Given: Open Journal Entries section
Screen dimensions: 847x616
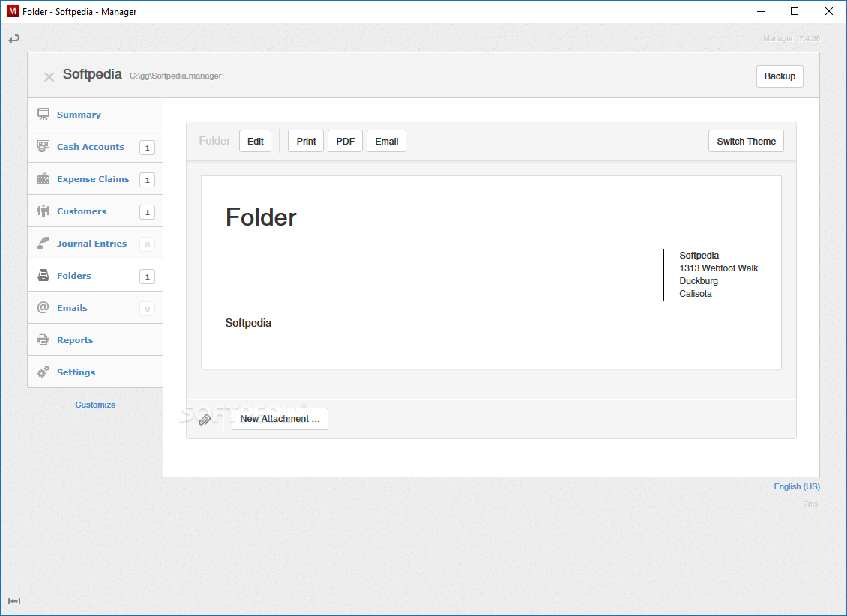Looking at the screenshot, I should pos(95,243).
